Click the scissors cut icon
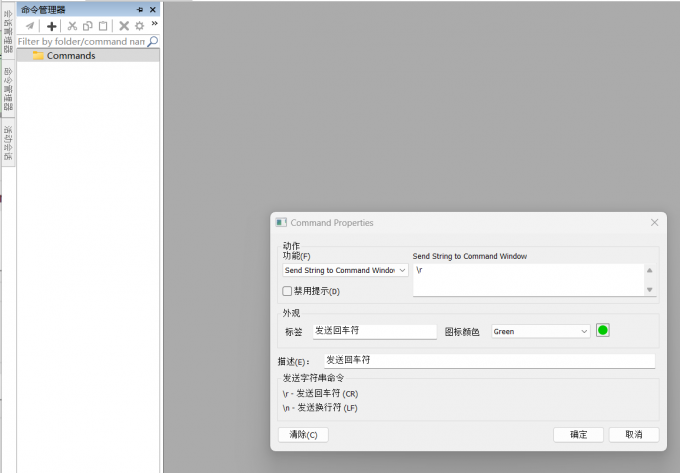This screenshot has height=473, width=680. (x=72, y=26)
